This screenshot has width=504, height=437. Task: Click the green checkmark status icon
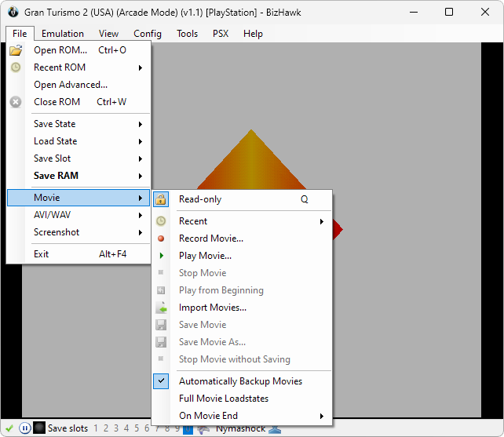point(9,428)
